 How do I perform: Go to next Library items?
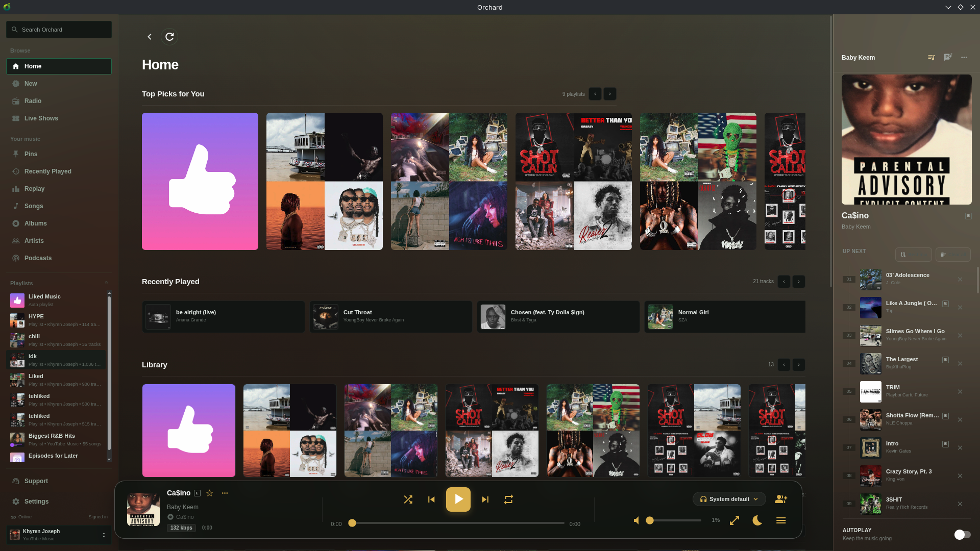click(799, 365)
